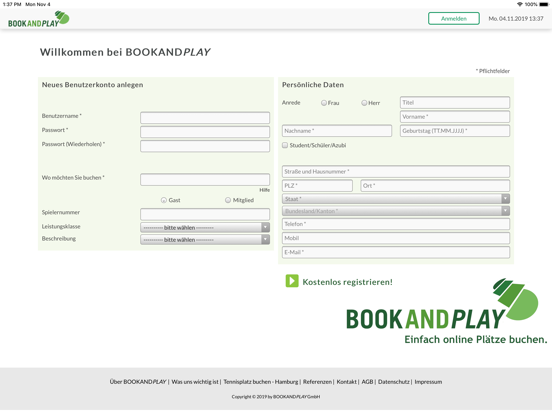Focus the Geburtstag input field
Viewport: 552px width, 414px height.
tap(455, 131)
